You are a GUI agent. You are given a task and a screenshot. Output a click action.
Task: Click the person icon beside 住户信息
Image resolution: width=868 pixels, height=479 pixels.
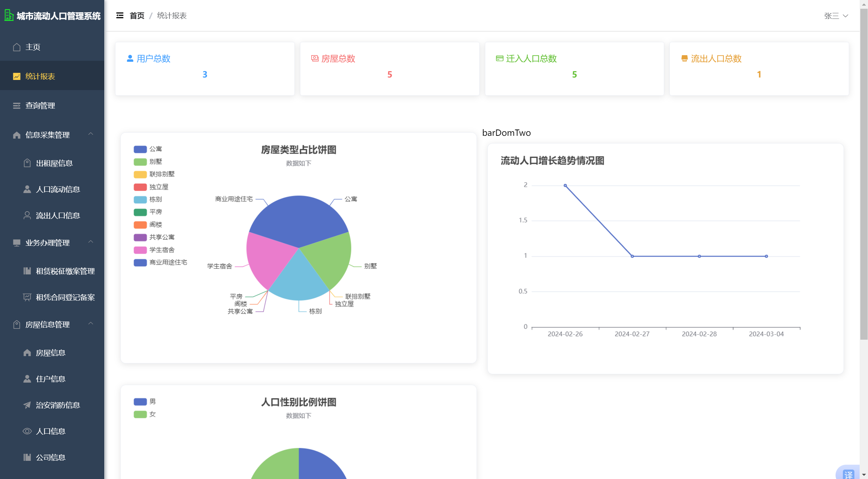point(27,379)
